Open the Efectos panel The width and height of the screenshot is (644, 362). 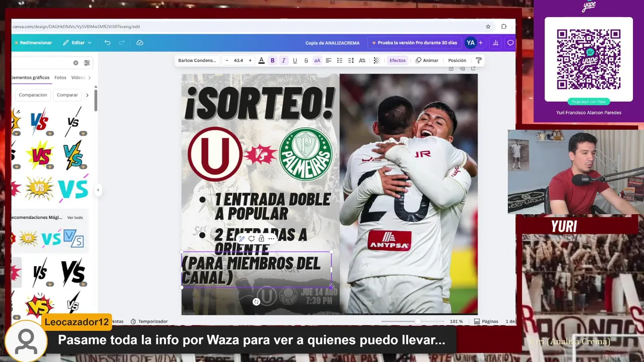click(x=397, y=60)
